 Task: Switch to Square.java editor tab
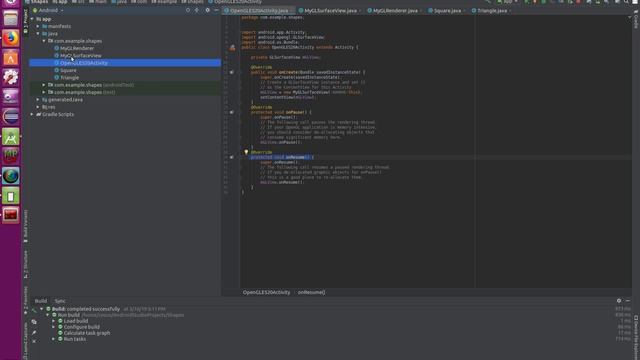(x=447, y=11)
